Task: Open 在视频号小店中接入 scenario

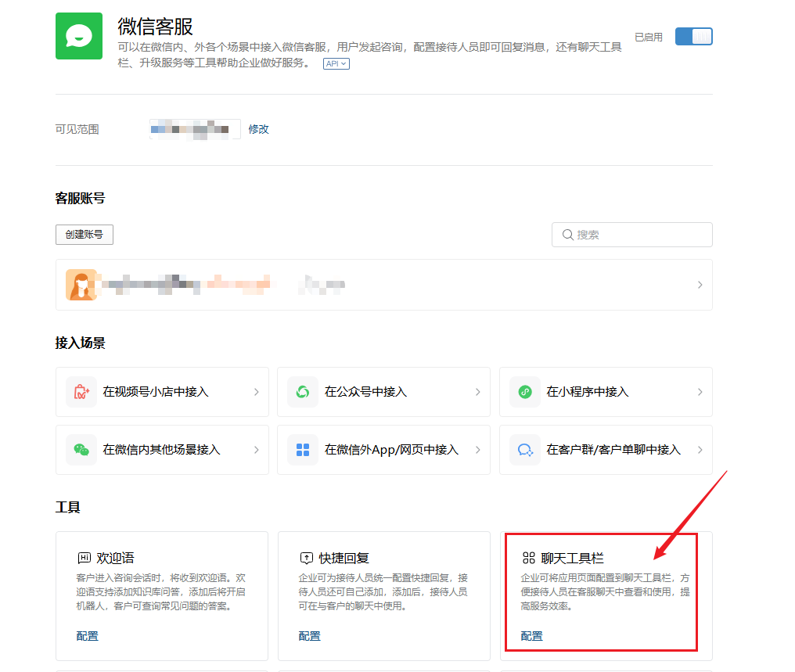Action: point(162,392)
